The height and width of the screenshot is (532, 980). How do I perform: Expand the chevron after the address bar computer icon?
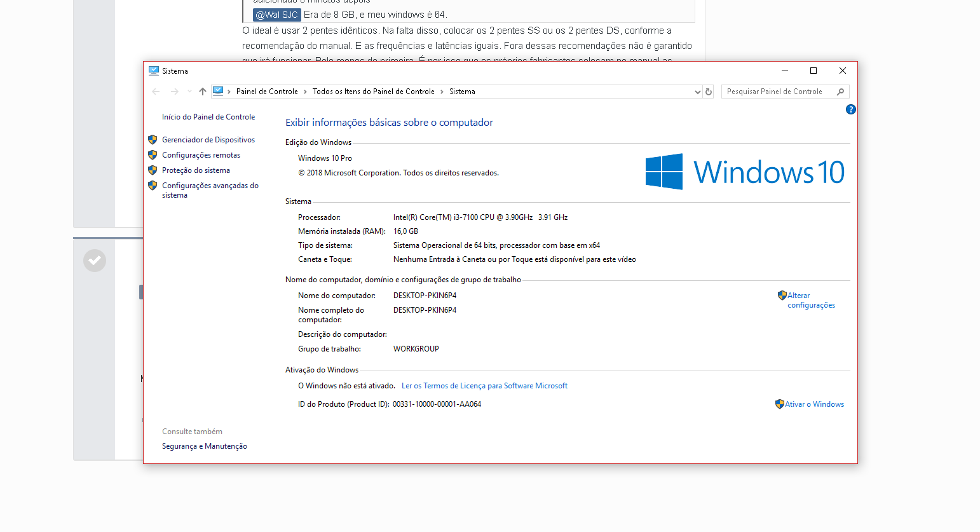[x=229, y=92]
